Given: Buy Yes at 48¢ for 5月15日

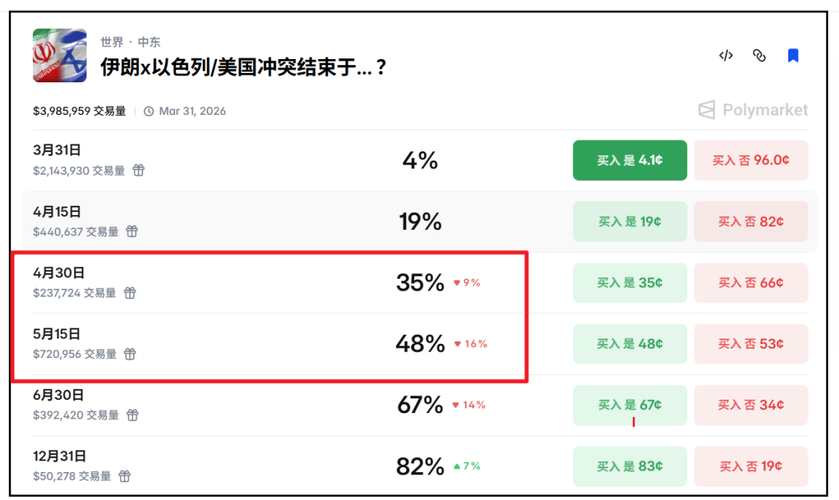Looking at the screenshot, I should point(629,344).
